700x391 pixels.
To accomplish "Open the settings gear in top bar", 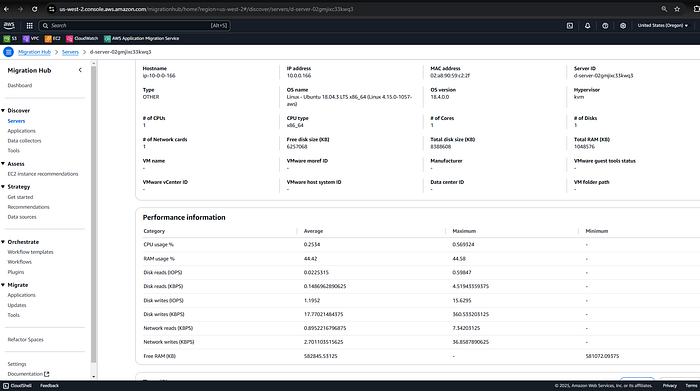I will [623, 25].
